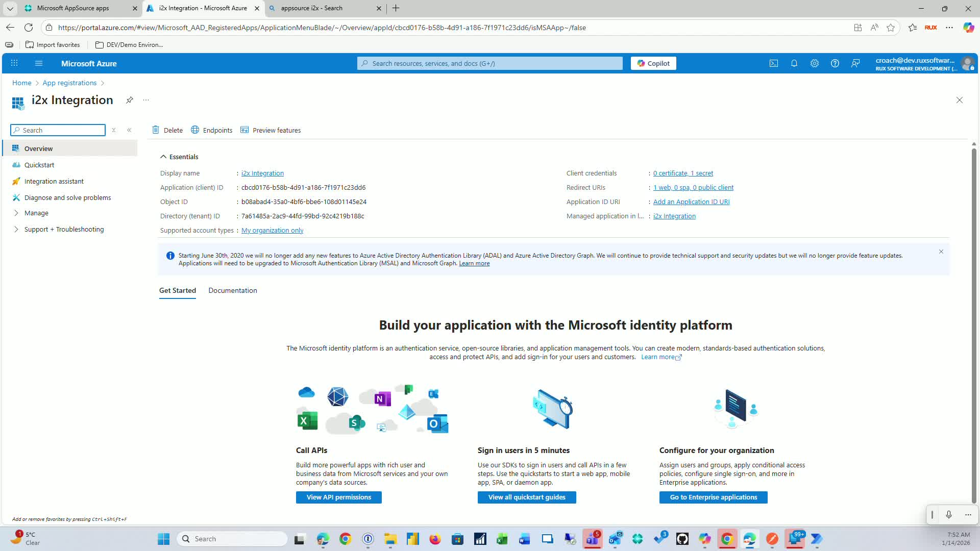Switch to the Documentation tab
The height and width of the screenshot is (551, 980).
[233, 290]
